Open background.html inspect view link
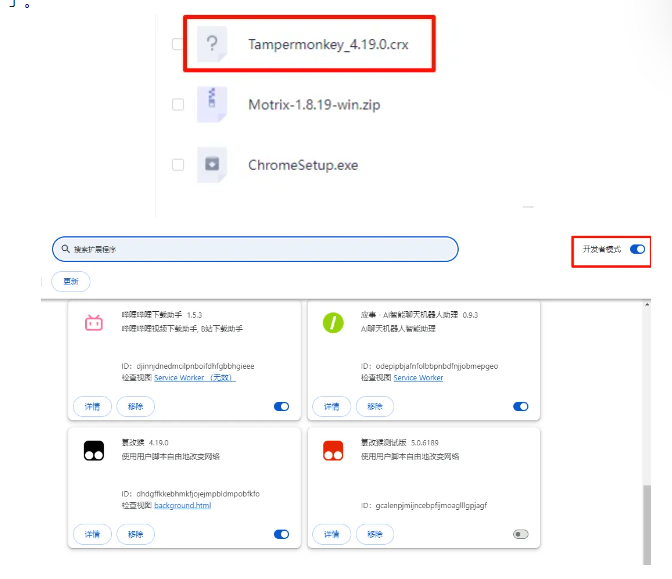This screenshot has width=672, height=579. pyautogui.click(x=183, y=505)
